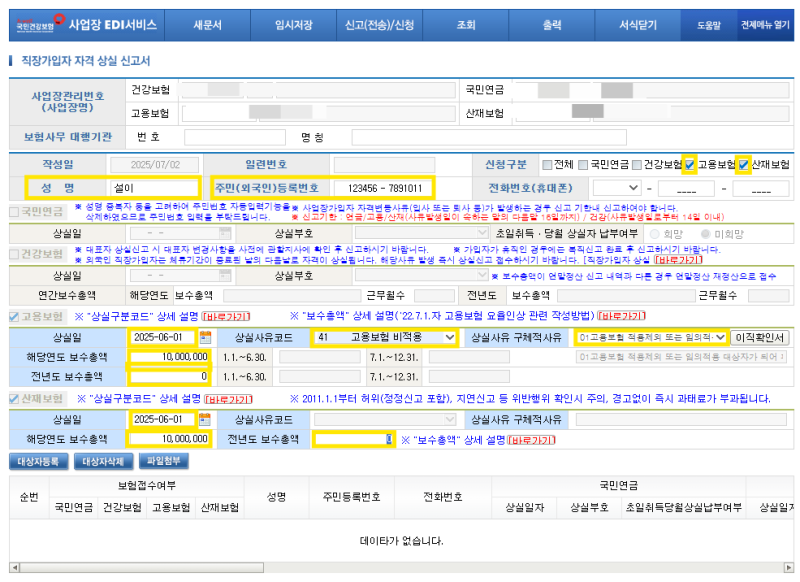Click the 임시저장 menu item

tap(293, 24)
